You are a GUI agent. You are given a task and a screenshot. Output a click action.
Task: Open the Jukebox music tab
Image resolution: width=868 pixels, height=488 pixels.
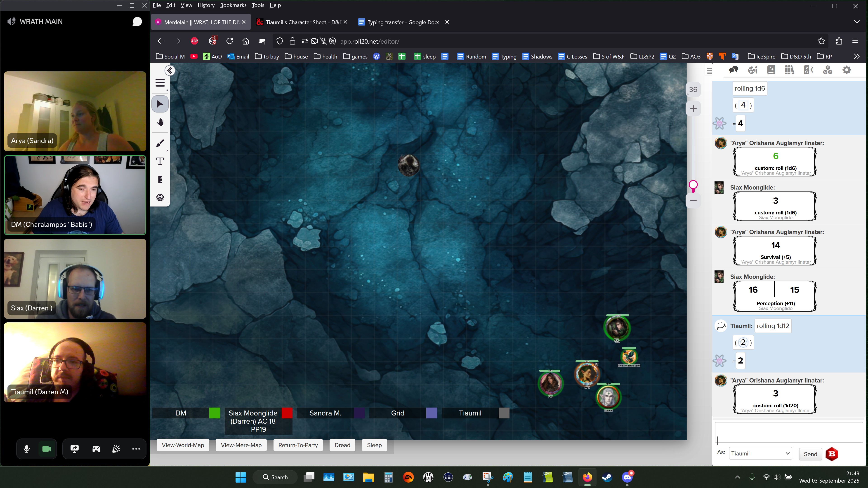point(808,70)
